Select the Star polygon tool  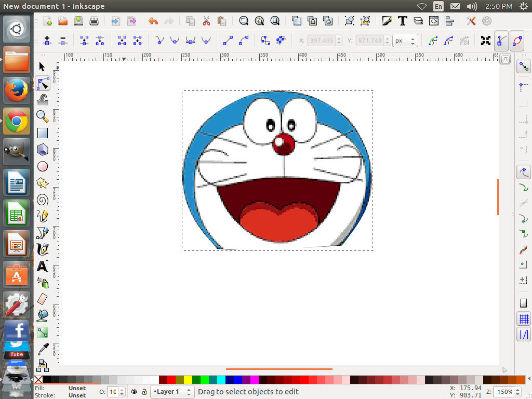point(43,183)
